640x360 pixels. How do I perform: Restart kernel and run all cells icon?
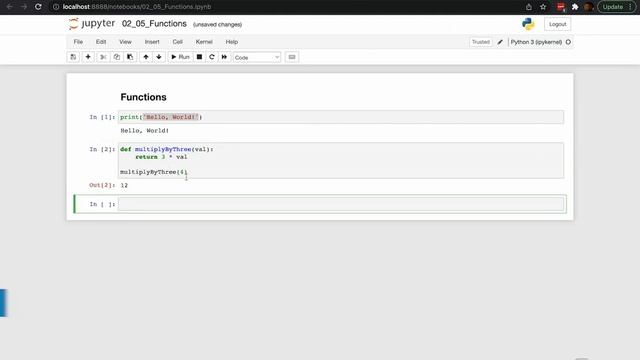pos(224,57)
